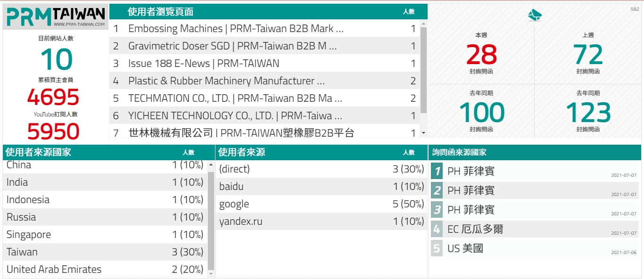Click the 使用者瀏覽頁面 header
This screenshot has height=279, width=644.
[160, 12]
